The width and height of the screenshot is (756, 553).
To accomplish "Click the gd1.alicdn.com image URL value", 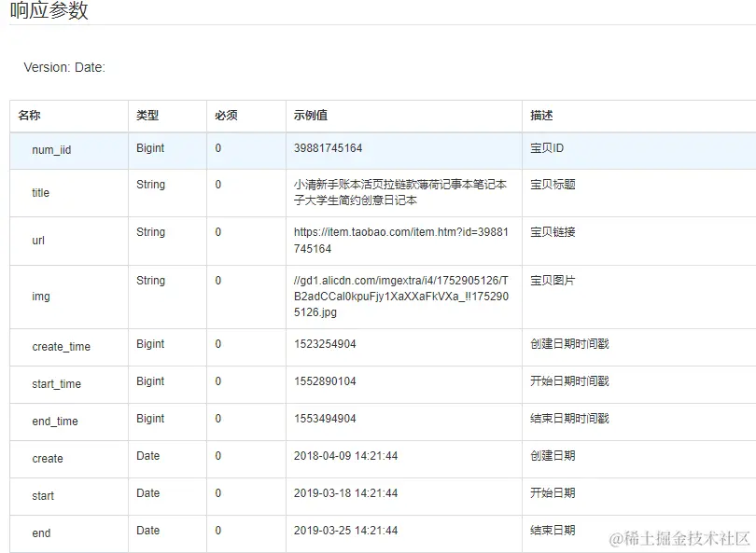I will (401, 297).
